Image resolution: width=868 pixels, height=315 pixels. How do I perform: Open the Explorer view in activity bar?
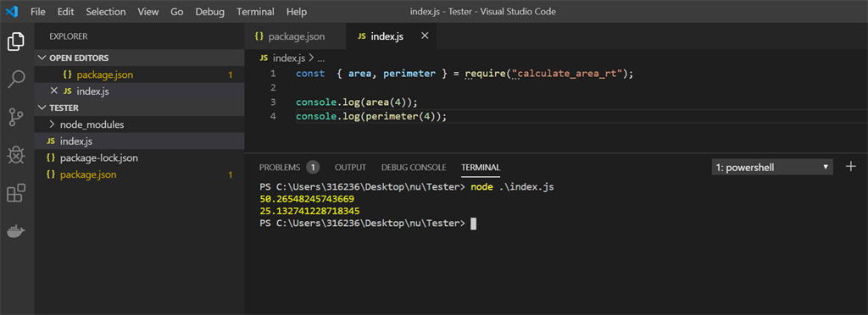pyautogui.click(x=16, y=41)
